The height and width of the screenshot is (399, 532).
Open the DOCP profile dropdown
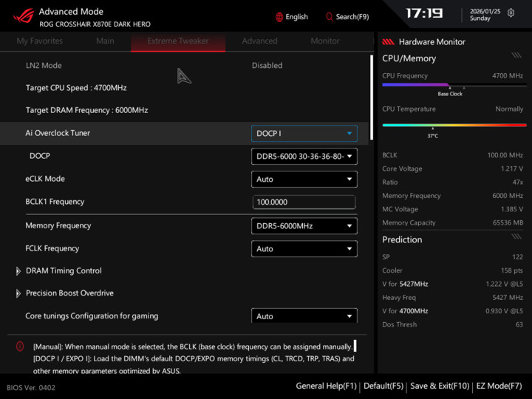pyautogui.click(x=304, y=157)
